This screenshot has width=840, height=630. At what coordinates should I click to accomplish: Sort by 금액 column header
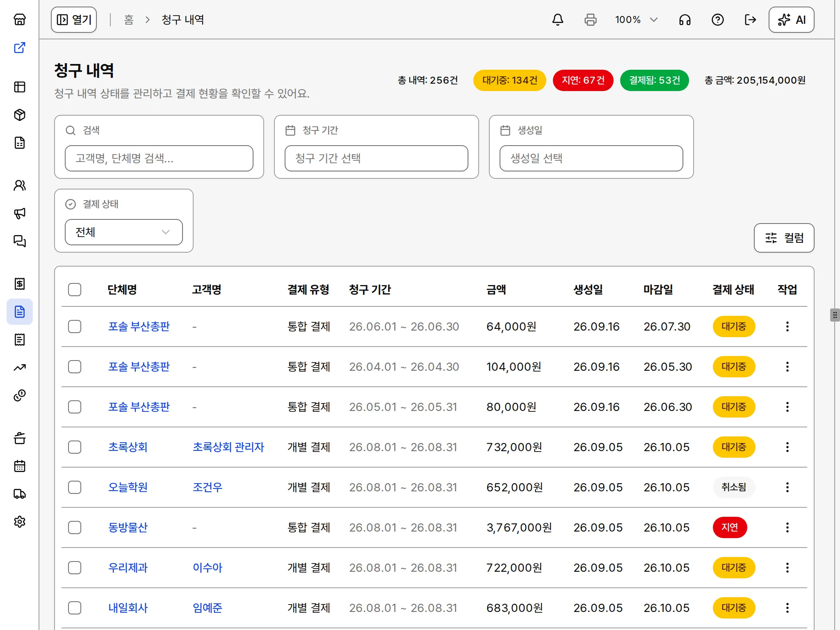(x=496, y=290)
